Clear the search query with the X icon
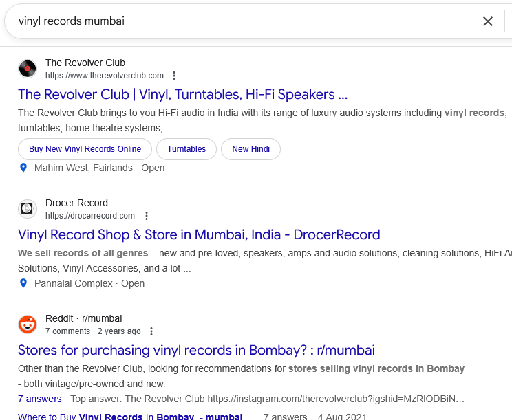 pyautogui.click(x=488, y=21)
